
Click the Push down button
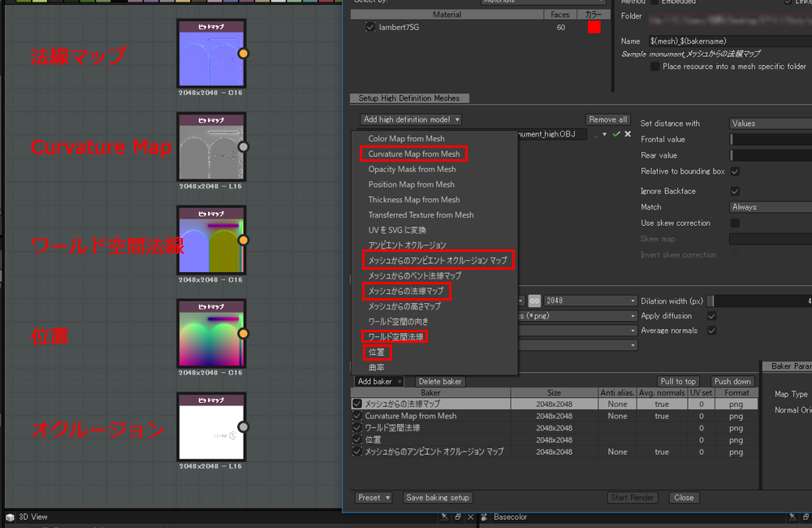click(x=732, y=381)
